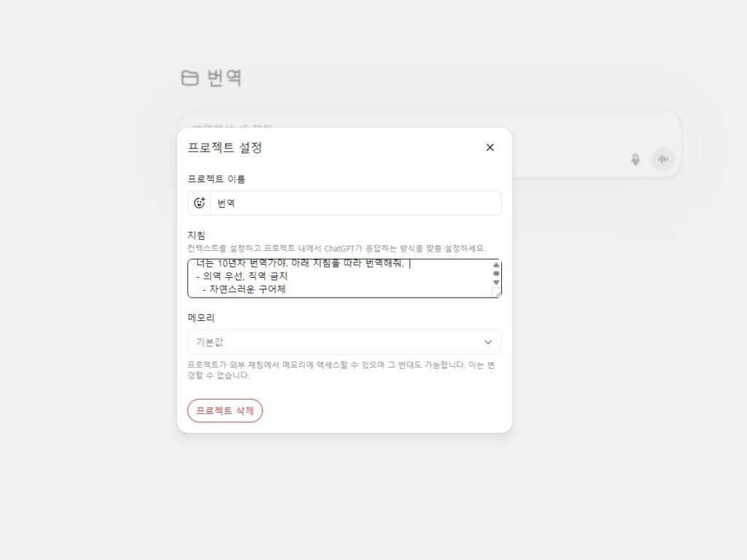Close the 프로젝트 설정 dialog with the X

tap(489, 147)
